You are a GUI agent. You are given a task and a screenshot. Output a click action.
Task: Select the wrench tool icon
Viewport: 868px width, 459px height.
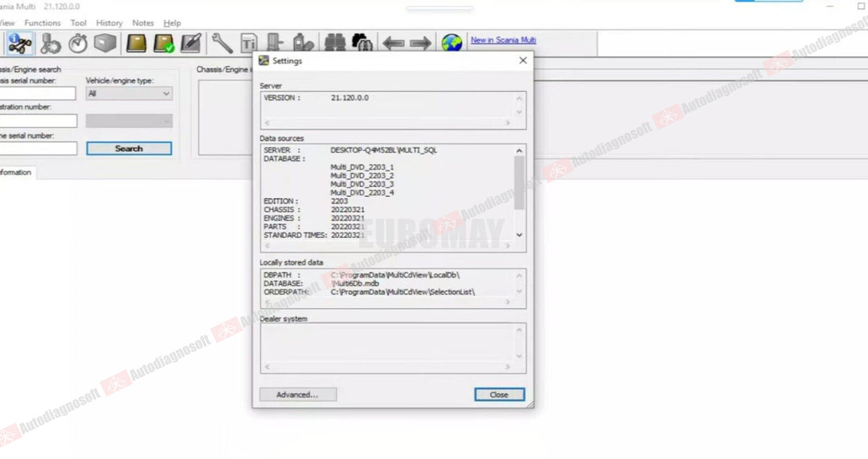click(222, 43)
